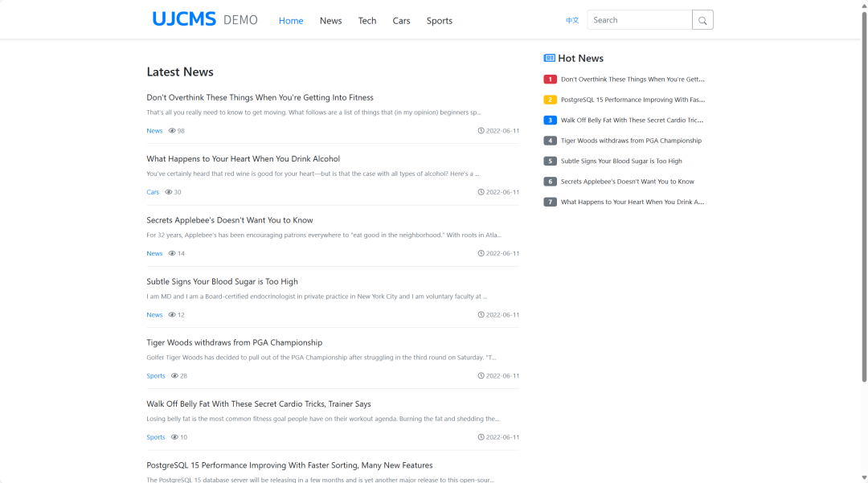The width and height of the screenshot is (868, 483).
Task: Click the clock icon on the Blood Sugar article
Action: point(481,315)
